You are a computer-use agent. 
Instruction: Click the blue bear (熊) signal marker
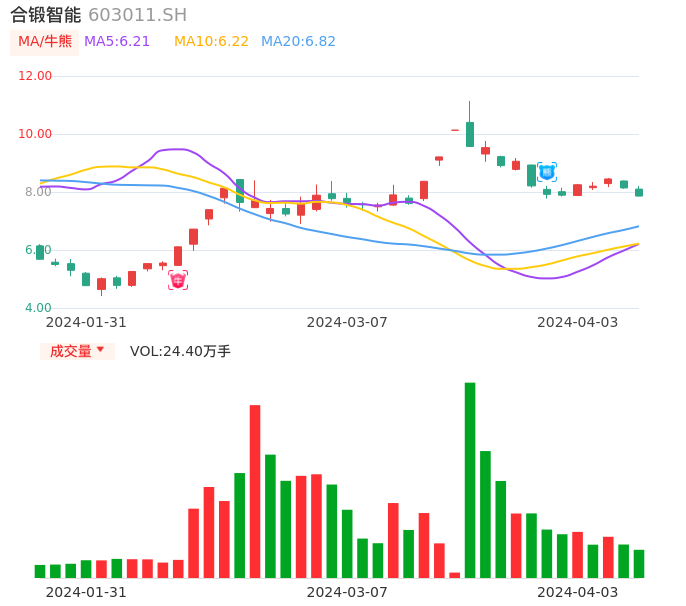pyautogui.click(x=547, y=172)
